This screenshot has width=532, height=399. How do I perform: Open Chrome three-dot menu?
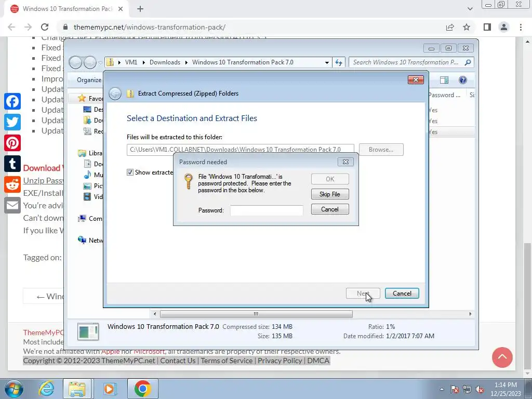pyautogui.click(x=521, y=27)
